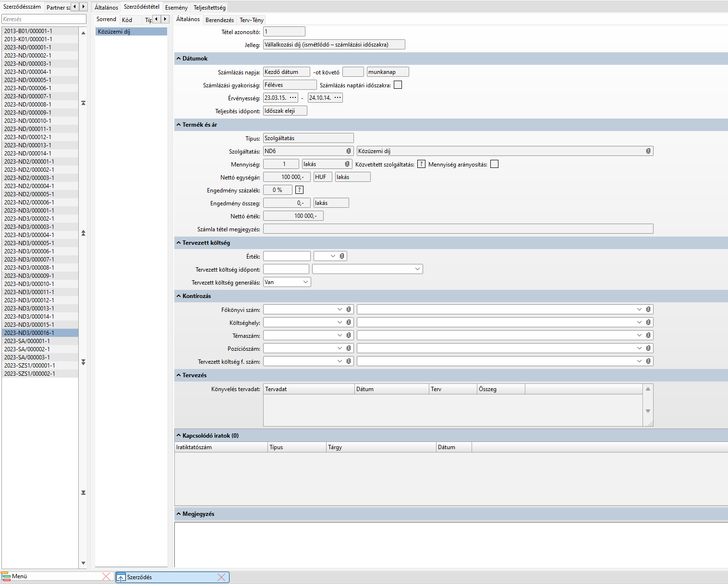This screenshot has width=728, height=584.
Task: Click the paperclip icon in Tervezett költség Érték
Action: tap(342, 256)
